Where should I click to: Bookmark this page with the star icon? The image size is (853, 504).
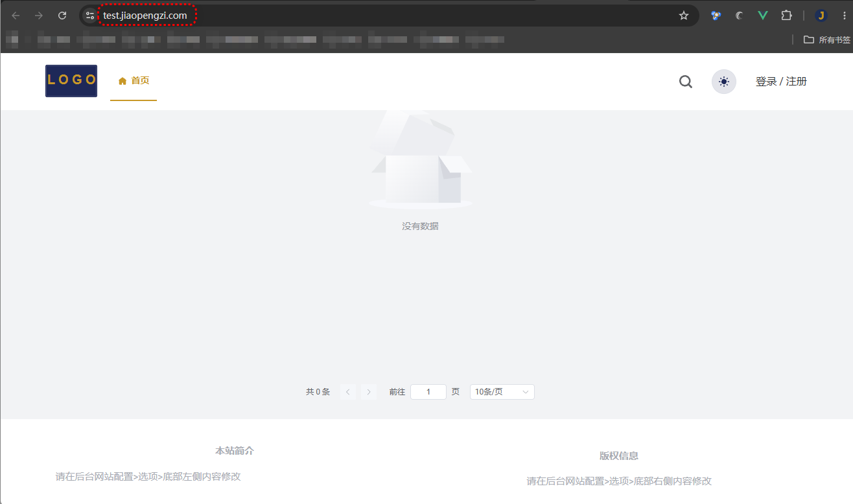pyautogui.click(x=683, y=16)
